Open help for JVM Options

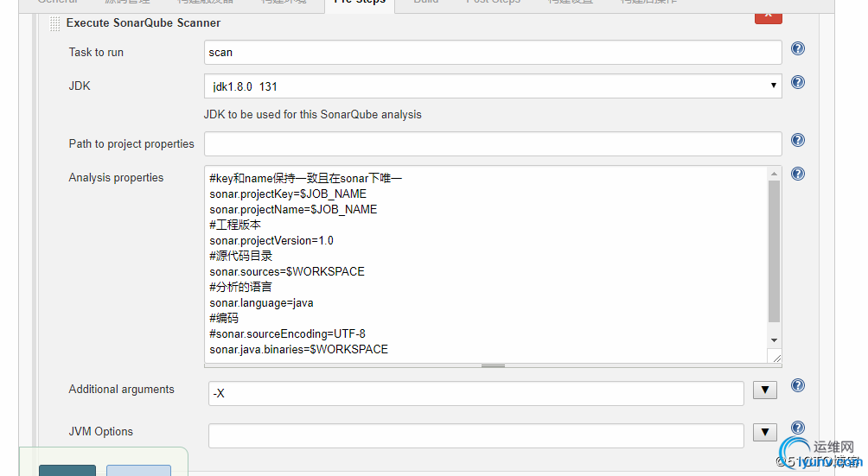(x=798, y=428)
